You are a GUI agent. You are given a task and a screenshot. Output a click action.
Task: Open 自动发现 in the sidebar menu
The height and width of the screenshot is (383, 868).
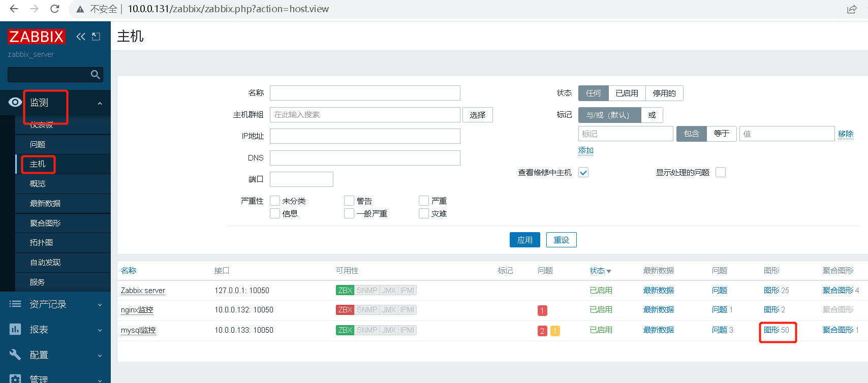63,263
